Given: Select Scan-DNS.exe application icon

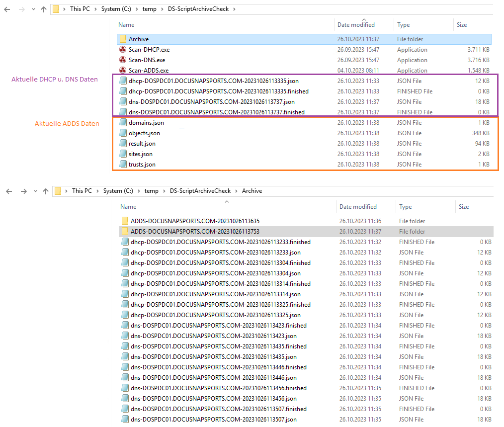Looking at the screenshot, I should click(123, 60).
